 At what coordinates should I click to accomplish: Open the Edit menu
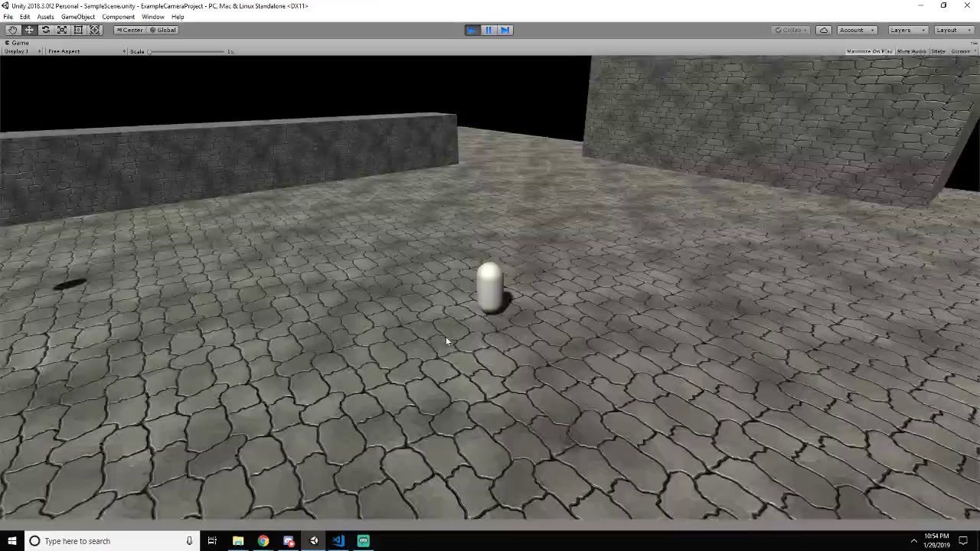pyautogui.click(x=25, y=17)
